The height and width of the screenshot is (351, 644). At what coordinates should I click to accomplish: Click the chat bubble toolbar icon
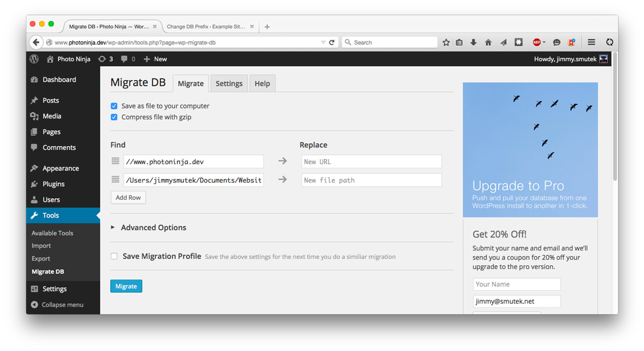(x=556, y=42)
